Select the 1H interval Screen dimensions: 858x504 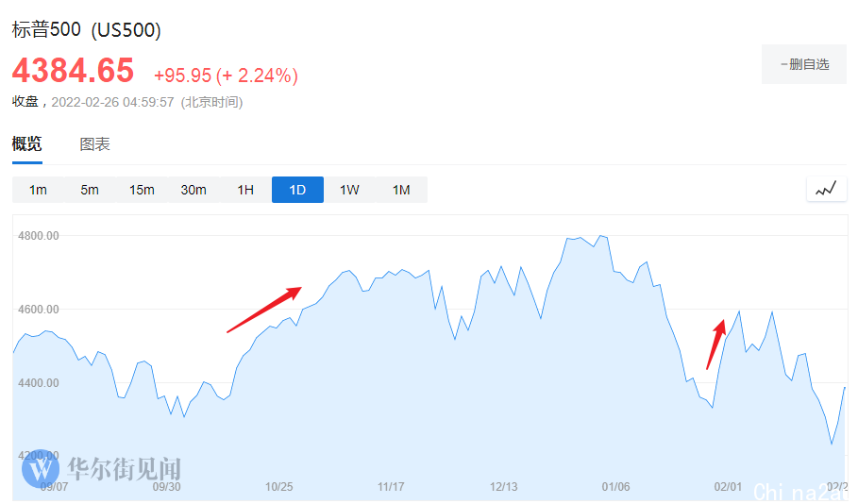pyautogui.click(x=245, y=190)
